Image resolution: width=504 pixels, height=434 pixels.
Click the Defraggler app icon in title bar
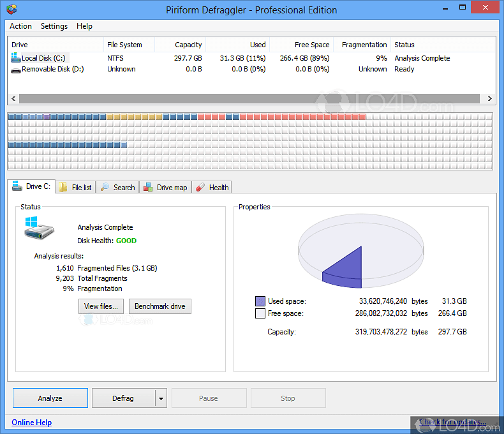(x=11, y=10)
